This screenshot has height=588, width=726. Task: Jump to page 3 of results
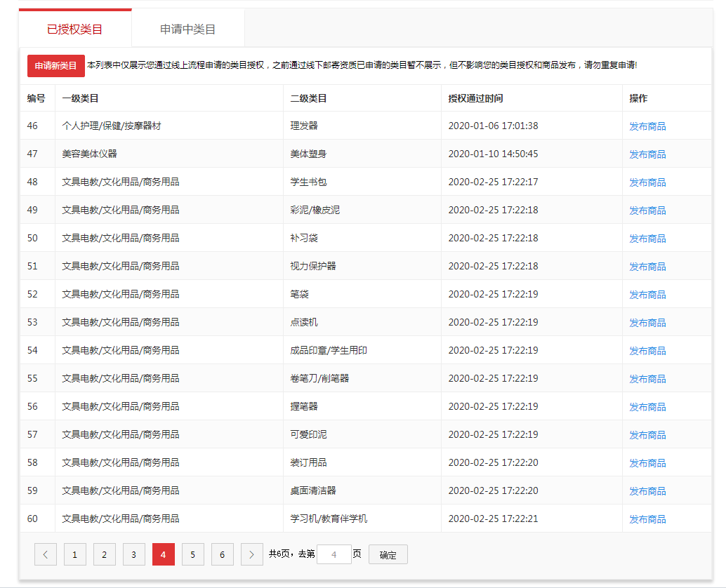pyautogui.click(x=133, y=554)
